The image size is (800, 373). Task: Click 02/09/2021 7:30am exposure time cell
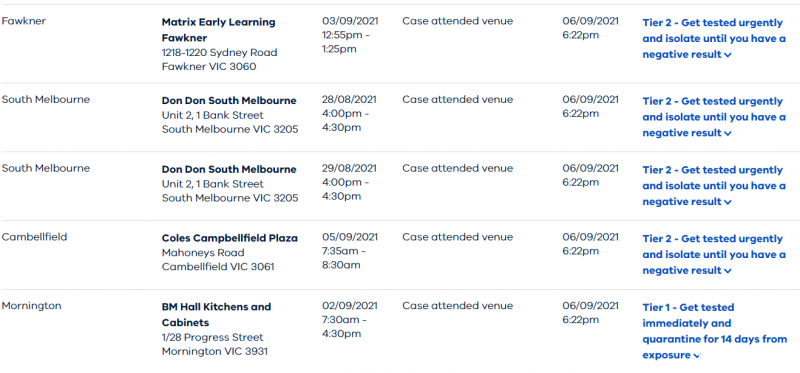pos(350,320)
